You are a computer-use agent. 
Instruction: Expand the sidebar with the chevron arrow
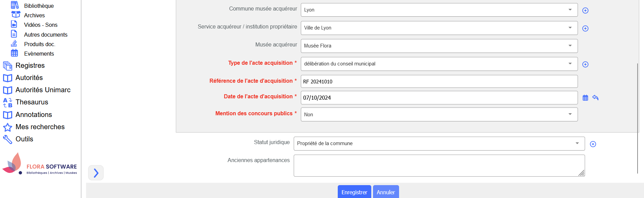[x=96, y=173]
